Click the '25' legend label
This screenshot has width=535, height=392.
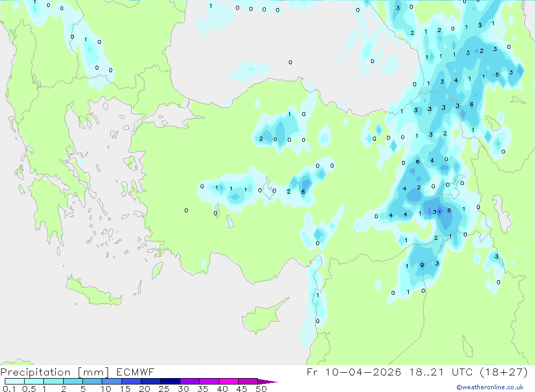[x=164, y=389]
